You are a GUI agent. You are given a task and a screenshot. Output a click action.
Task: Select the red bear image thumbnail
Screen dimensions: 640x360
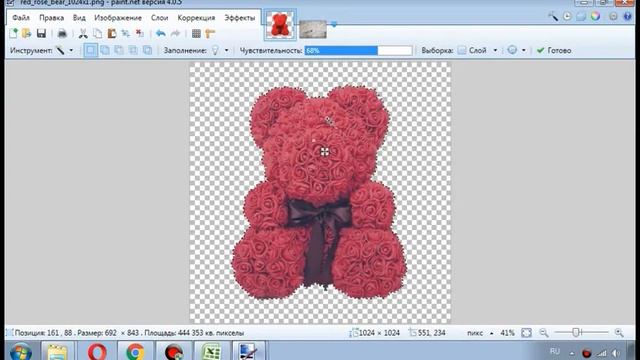pos(280,24)
